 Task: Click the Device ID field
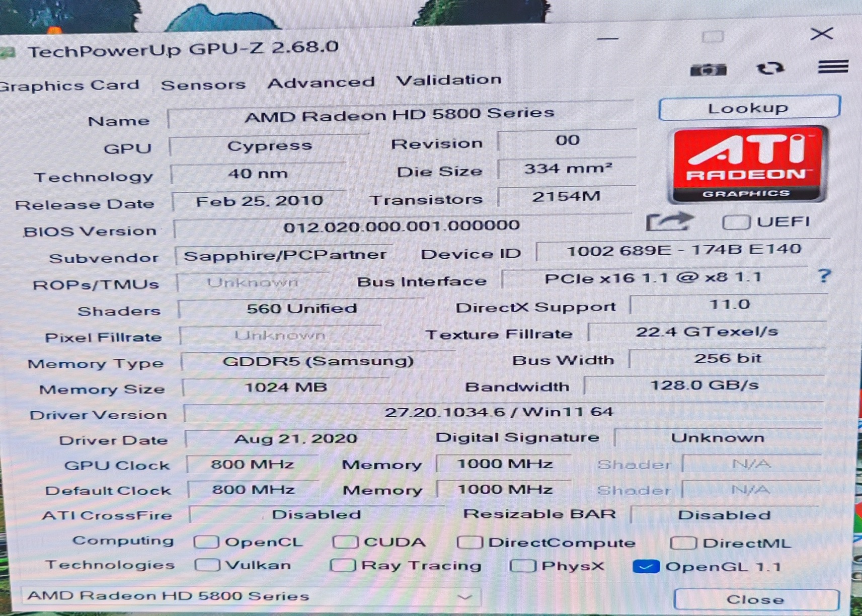click(683, 250)
